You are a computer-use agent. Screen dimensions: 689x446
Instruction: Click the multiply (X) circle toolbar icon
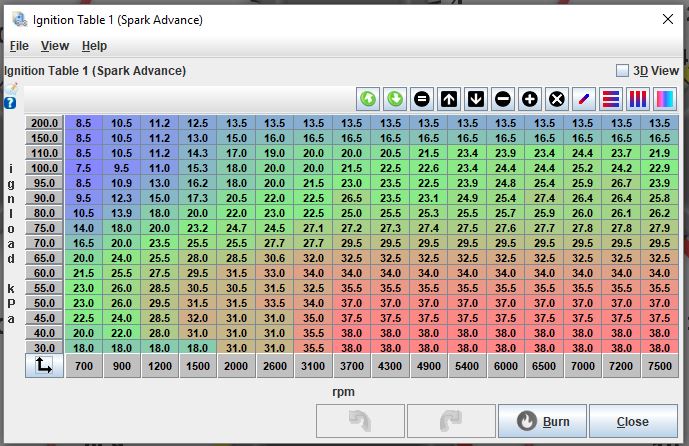[x=557, y=99]
